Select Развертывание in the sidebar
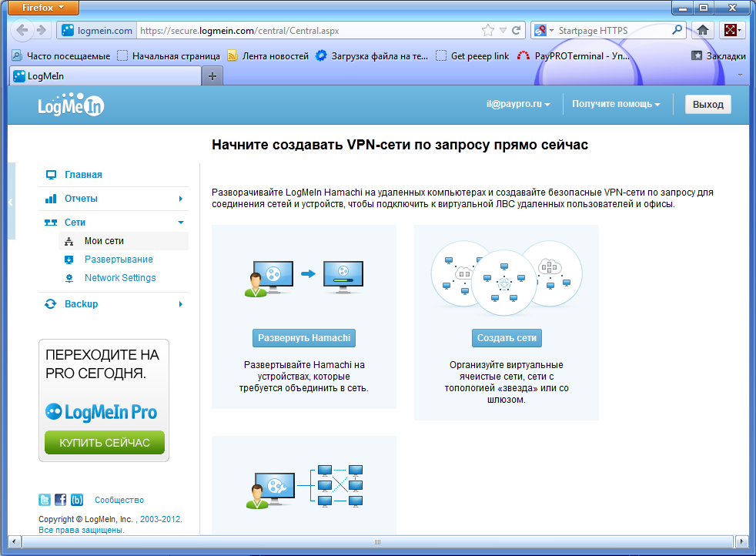The width and height of the screenshot is (756, 556). point(119,260)
